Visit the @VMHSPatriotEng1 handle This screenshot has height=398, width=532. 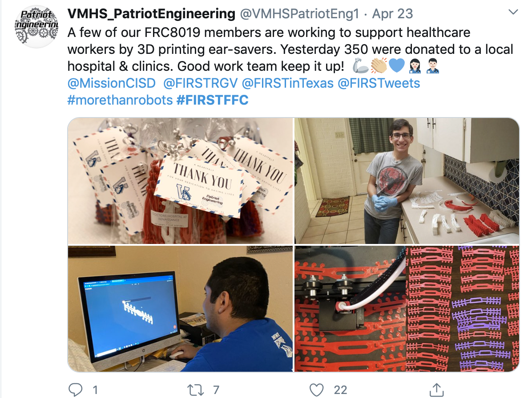click(300, 14)
